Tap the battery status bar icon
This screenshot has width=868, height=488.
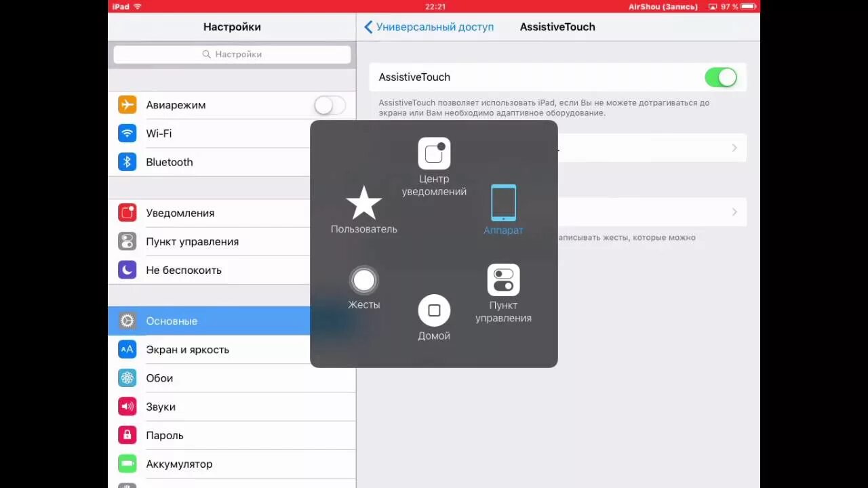click(750, 7)
